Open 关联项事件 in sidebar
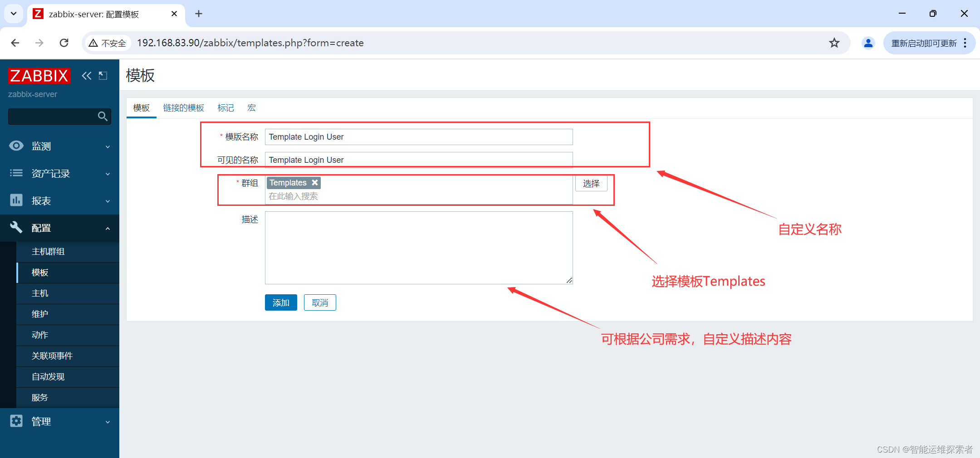980x458 pixels. (x=68, y=356)
